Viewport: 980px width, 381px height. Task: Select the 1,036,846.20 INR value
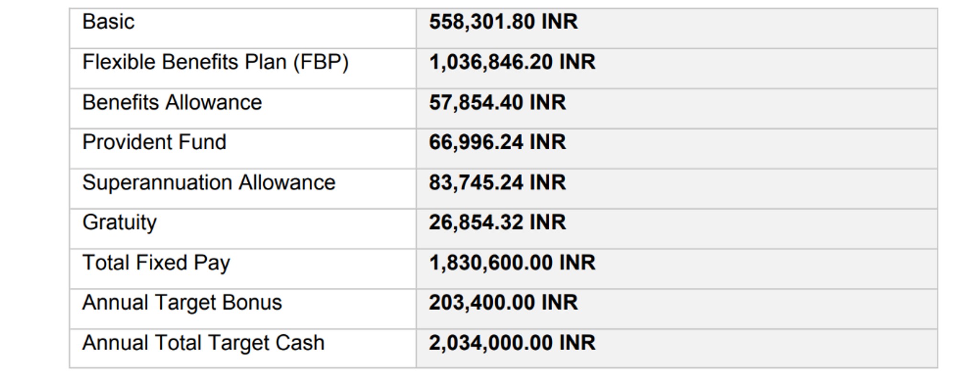(512, 62)
